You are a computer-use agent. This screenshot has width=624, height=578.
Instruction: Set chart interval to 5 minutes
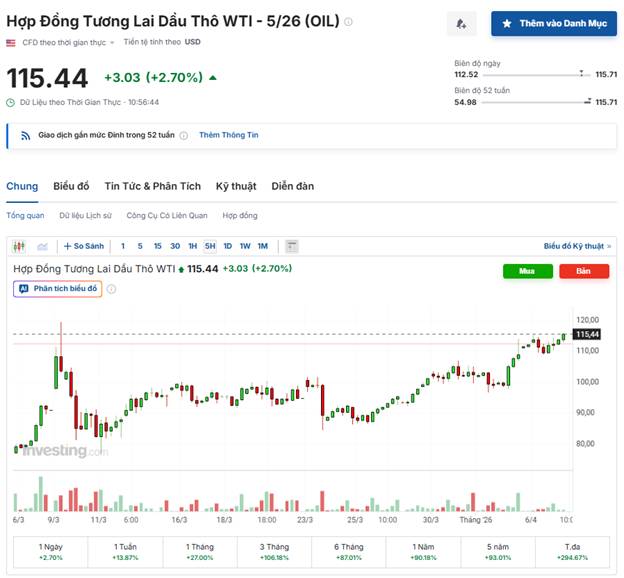pyautogui.click(x=140, y=246)
